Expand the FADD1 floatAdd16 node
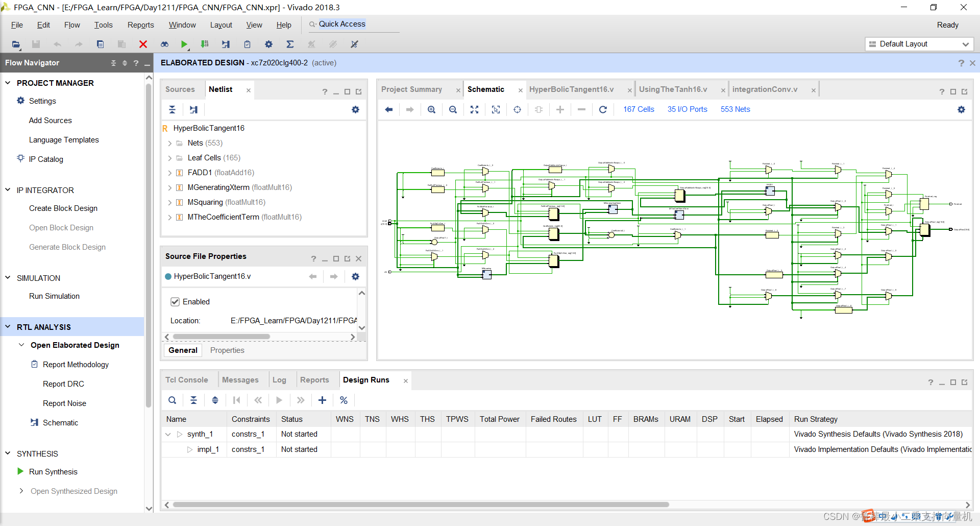Viewport: 980px width, 526px height. [169, 173]
